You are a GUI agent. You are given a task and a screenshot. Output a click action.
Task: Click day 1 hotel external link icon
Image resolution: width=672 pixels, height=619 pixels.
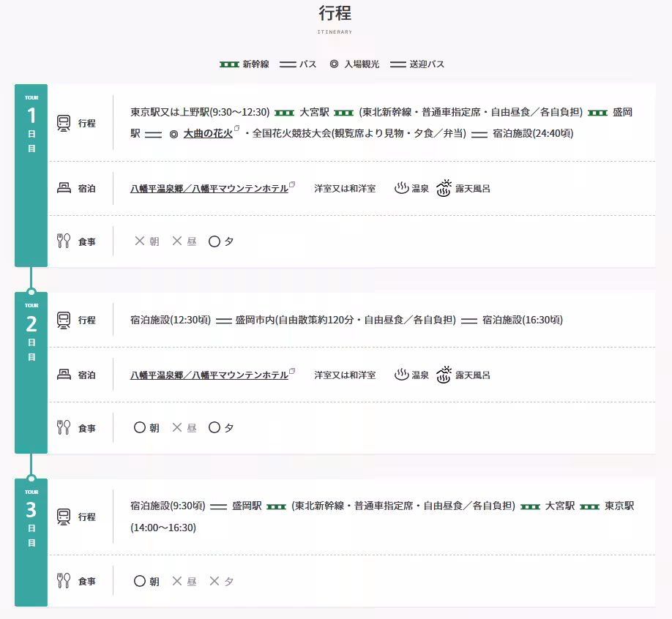coord(292,184)
